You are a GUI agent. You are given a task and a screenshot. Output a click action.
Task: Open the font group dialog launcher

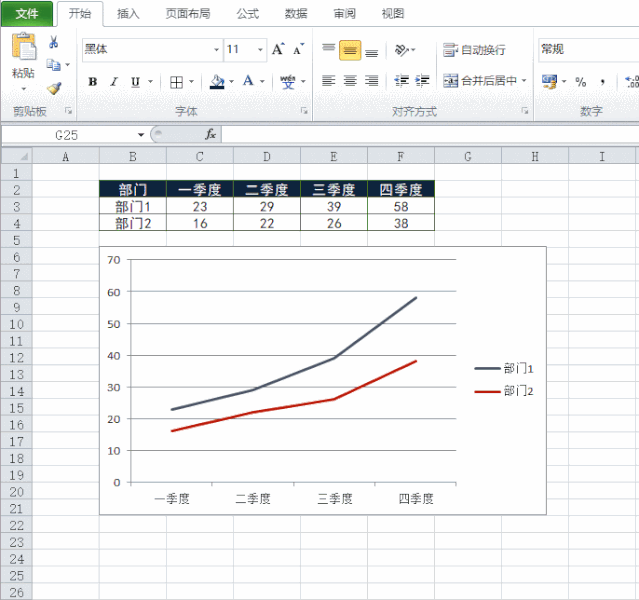coord(304,111)
